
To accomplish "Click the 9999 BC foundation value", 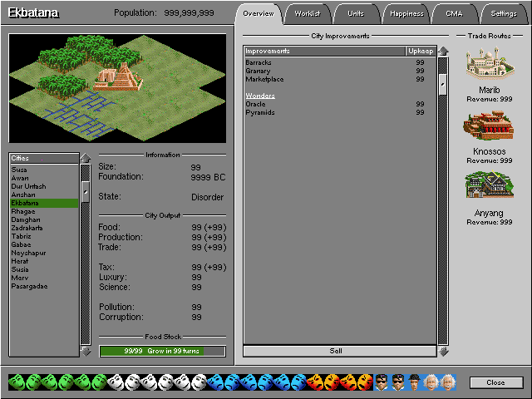I will [x=208, y=177].
